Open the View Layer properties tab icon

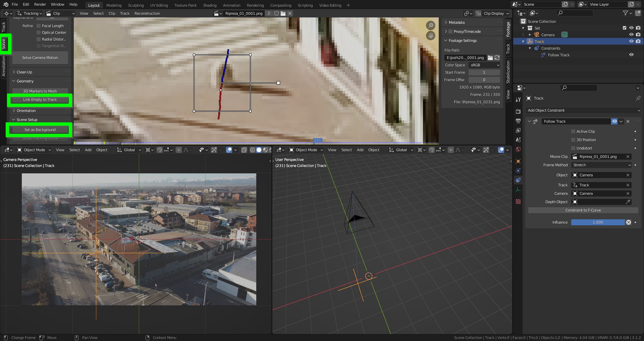(518, 130)
